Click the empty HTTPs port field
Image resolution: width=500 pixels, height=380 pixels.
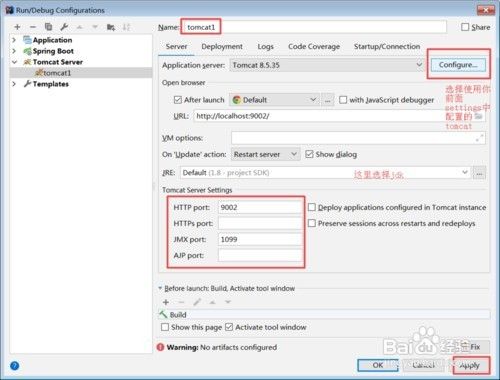260,223
